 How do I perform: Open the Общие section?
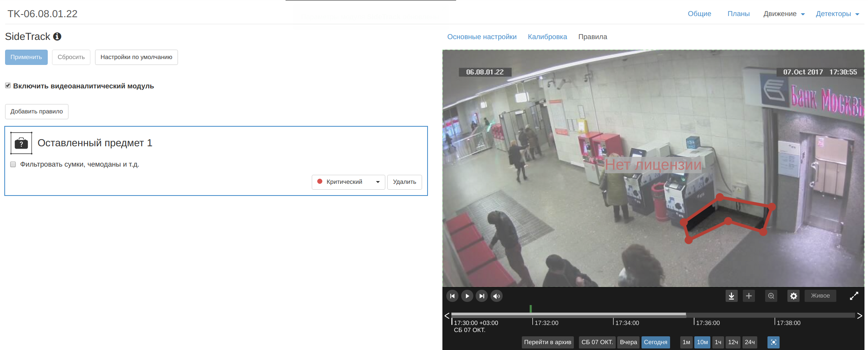point(699,14)
